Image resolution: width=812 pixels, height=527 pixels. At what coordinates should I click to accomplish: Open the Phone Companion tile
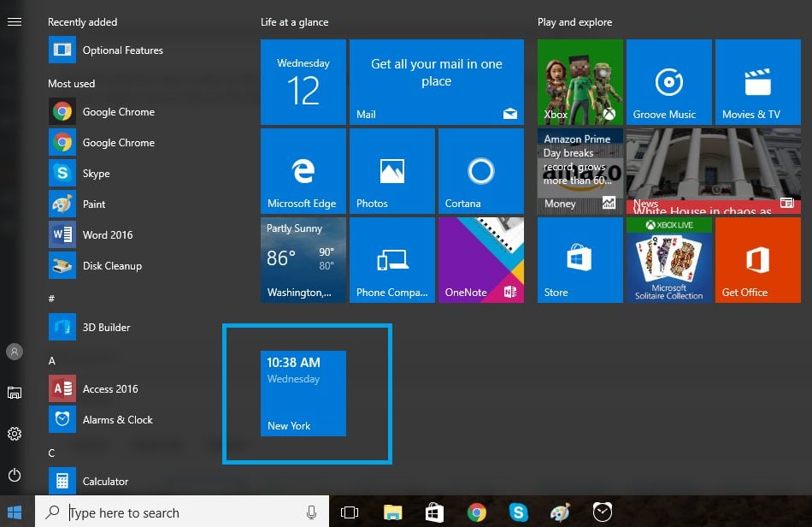[392, 260]
